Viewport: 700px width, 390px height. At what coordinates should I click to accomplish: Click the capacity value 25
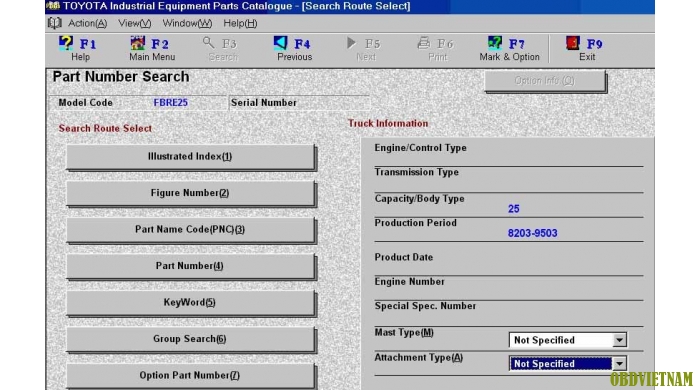tap(513, 209)
